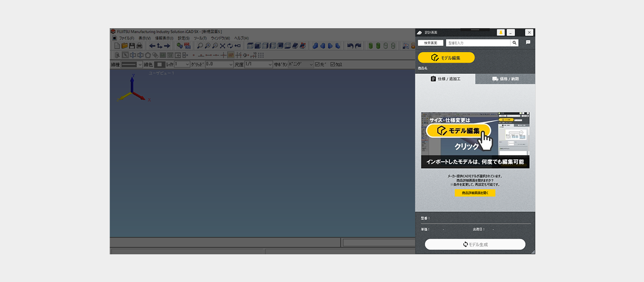
Task: Open the ヘルプ(H) menu
Action: pos(242,38)
